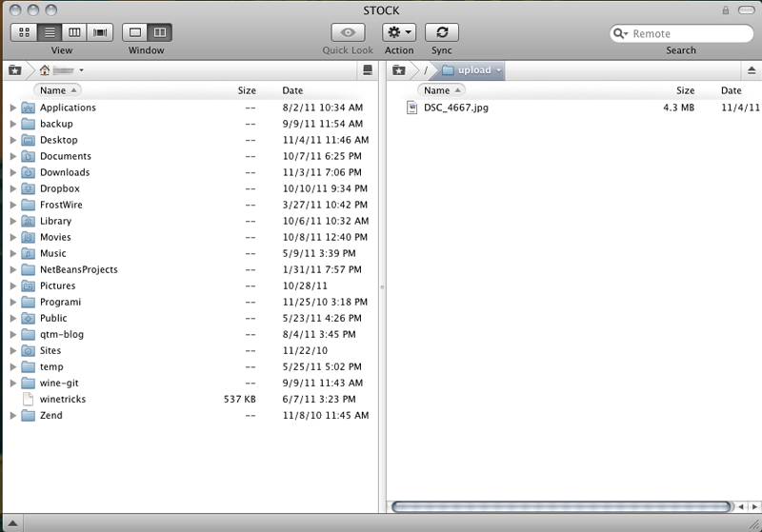The height and width of the screenshot is (532, 762).
Task: Click the local pane drive icon
Action: [x=368, y=70]
